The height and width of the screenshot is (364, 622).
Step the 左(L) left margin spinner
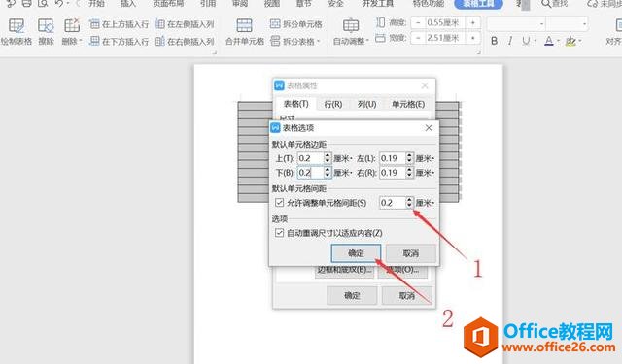coord(409,158)
